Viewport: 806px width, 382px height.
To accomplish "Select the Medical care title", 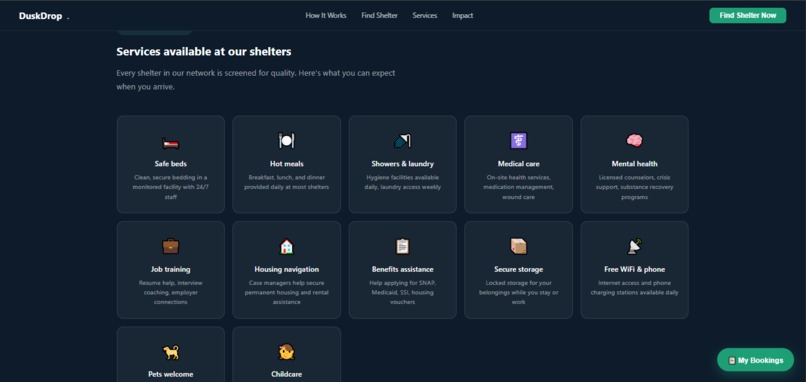I will [x=519, y=164].
